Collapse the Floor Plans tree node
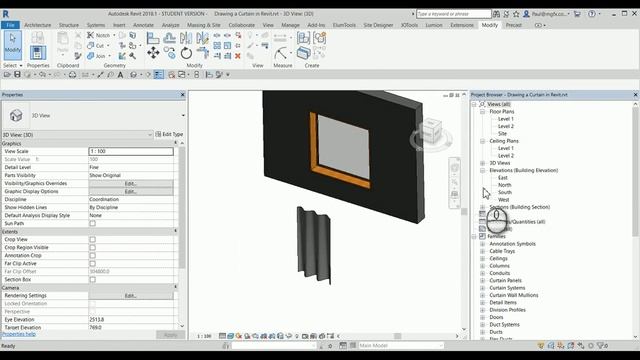Viewport: 640px width, 360px height. [x=482, y=111]
